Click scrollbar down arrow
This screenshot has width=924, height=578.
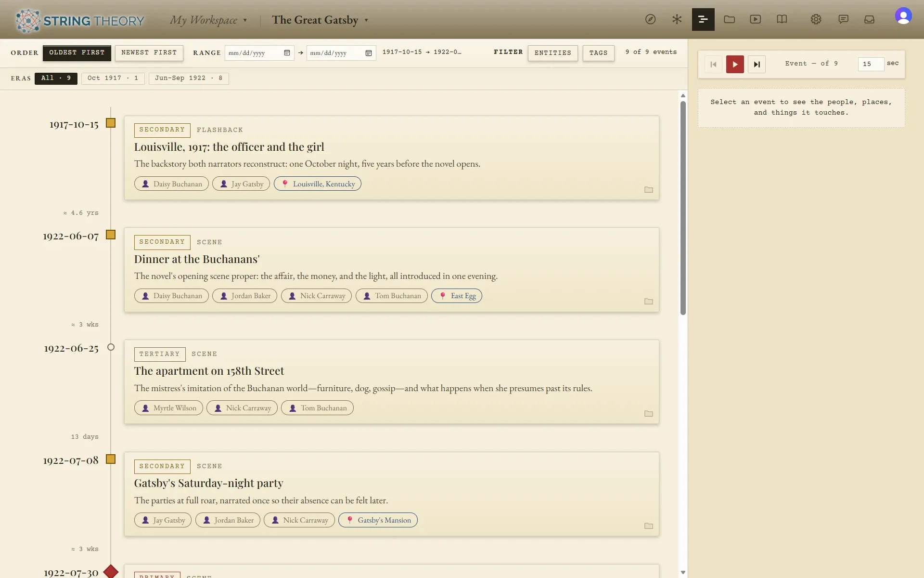683,573
